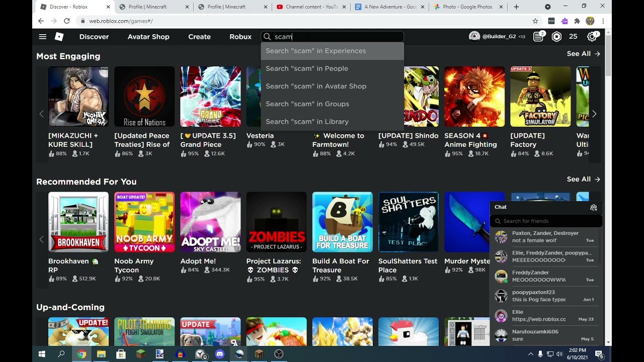Open new chat group icon in Chat header
The width and height of the screenshot is (644, 362).
tap(594, 207)
